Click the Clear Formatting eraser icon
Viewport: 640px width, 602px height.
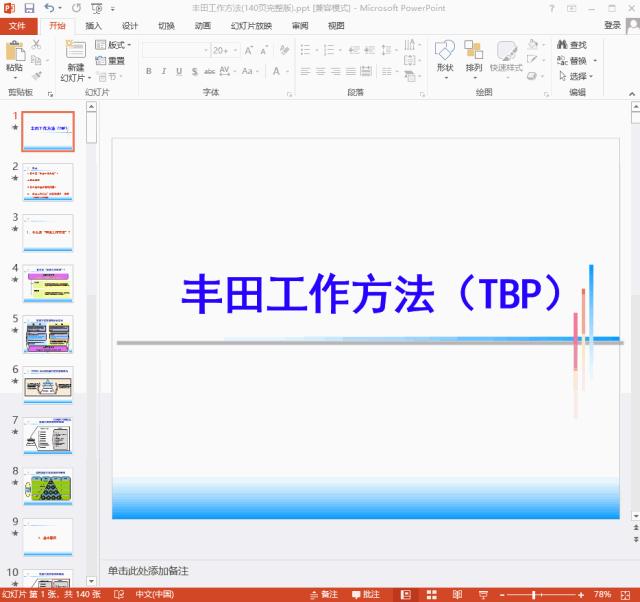[284, 50]
